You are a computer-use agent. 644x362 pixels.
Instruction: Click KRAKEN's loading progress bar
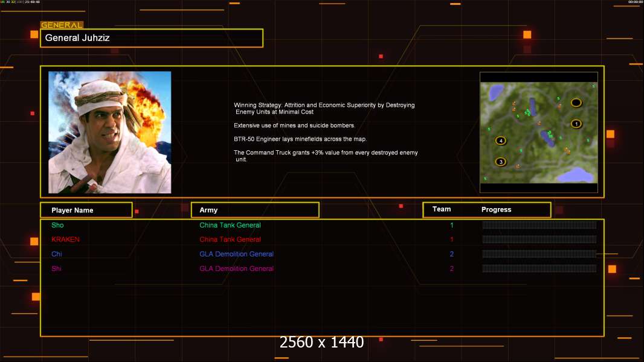click(x=539, y=240)
